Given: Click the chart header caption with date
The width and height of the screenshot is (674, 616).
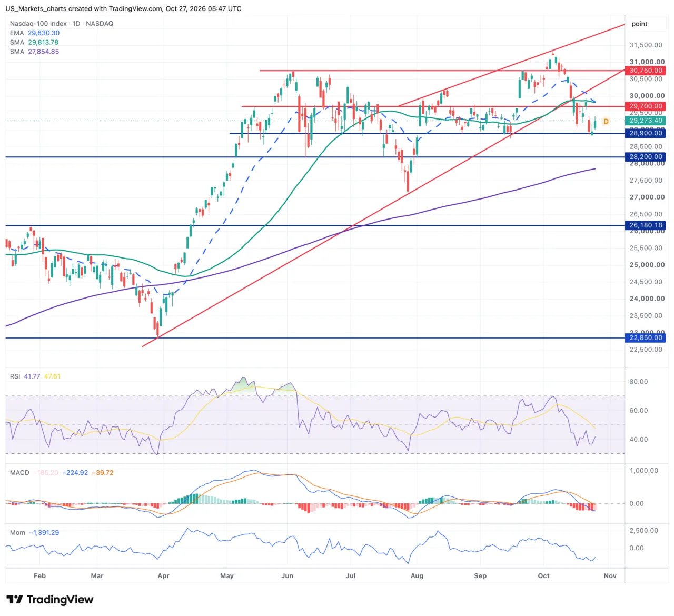Looking at the screenshot, I should coord(124,8).
